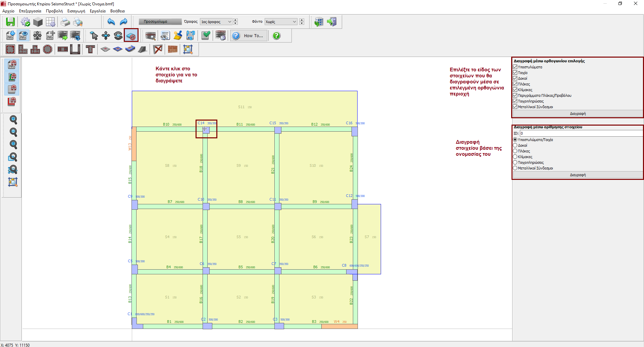Screen dimensions: 644x347
Task: Click the brick infill wall tool
Action: coord(172,49)
